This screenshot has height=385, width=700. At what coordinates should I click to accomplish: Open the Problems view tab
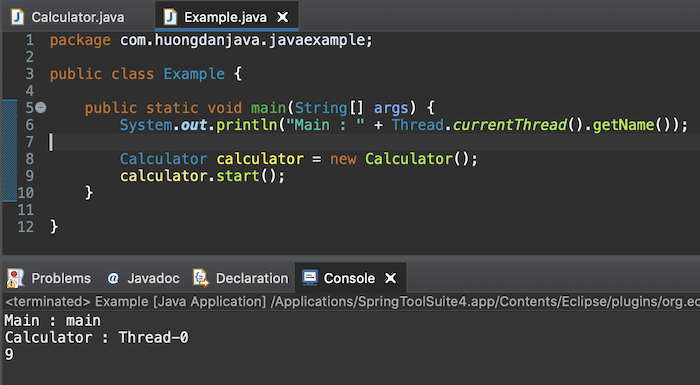(x=49, y=278)
